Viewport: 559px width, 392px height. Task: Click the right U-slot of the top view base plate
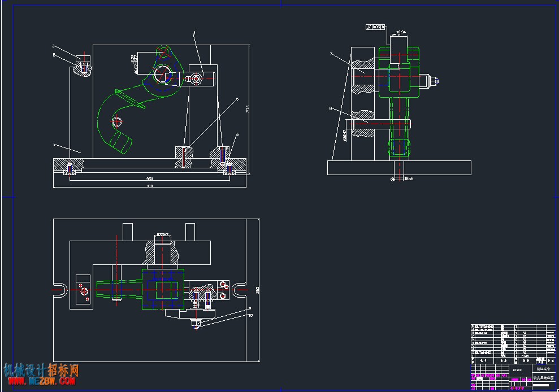[x=239, y=290]
